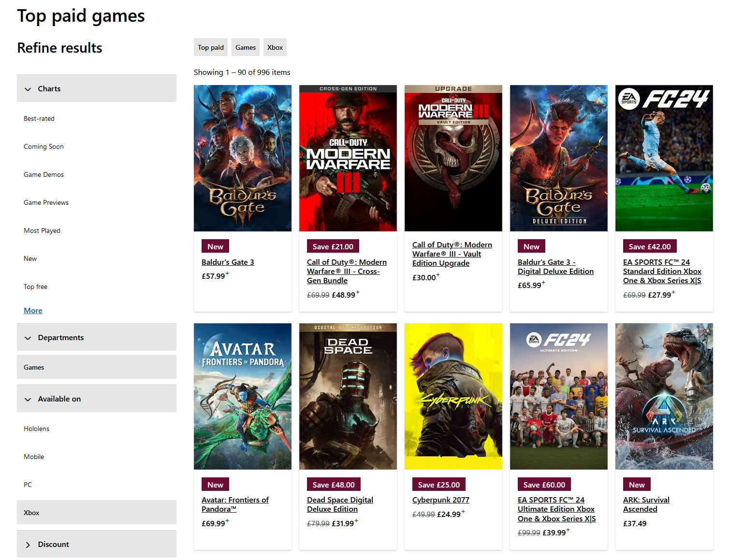The height and width of the screenshot is (560, 729).
Task: Select the Games department filter
Action: pyautogui.click(x=97, y=367)
